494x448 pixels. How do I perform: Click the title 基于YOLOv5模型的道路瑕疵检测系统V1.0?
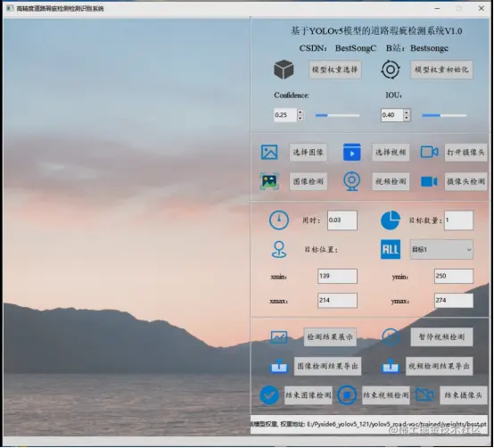point(376,31)
